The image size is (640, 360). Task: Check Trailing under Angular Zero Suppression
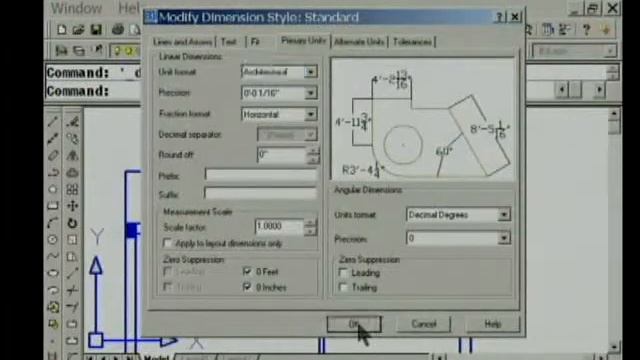[343, 287]
